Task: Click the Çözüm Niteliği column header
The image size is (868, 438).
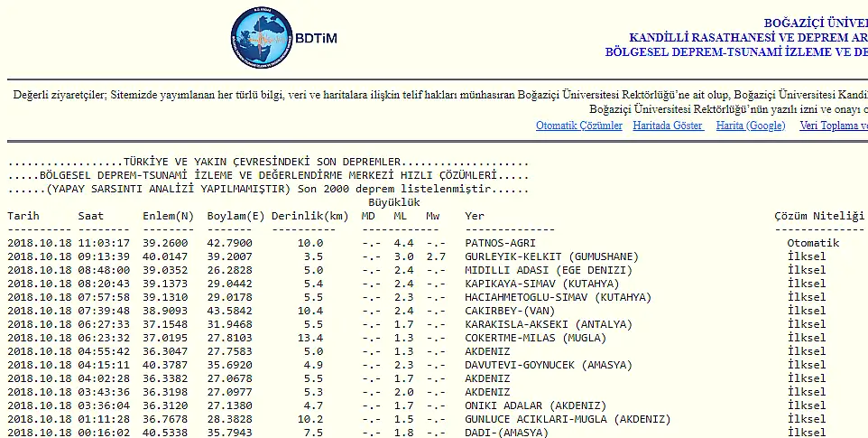Action: (819, 216)
